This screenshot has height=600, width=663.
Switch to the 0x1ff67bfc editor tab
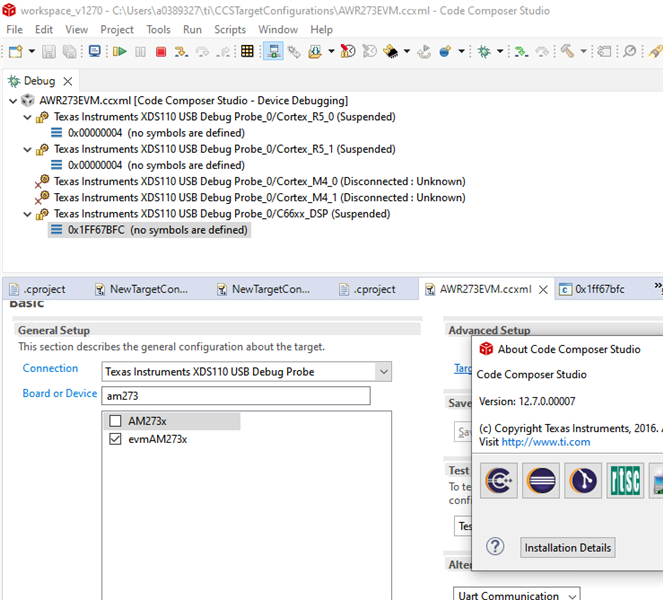point(599,289)
